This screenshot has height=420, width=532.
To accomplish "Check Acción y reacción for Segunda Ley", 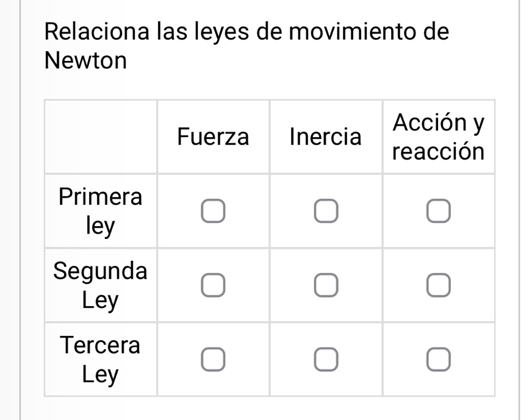I will click(x=438, y=285).
